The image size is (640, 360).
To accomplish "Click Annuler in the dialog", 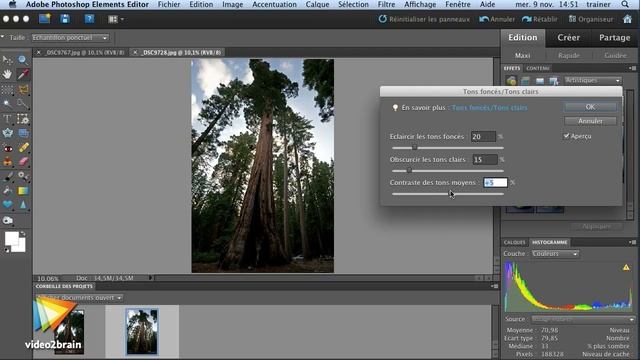I will click(x=590, y=121).
